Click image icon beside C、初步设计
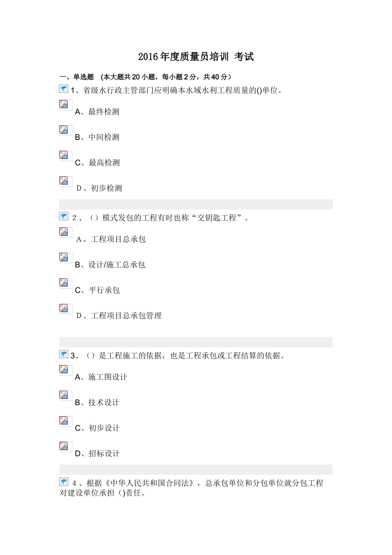 64,421
